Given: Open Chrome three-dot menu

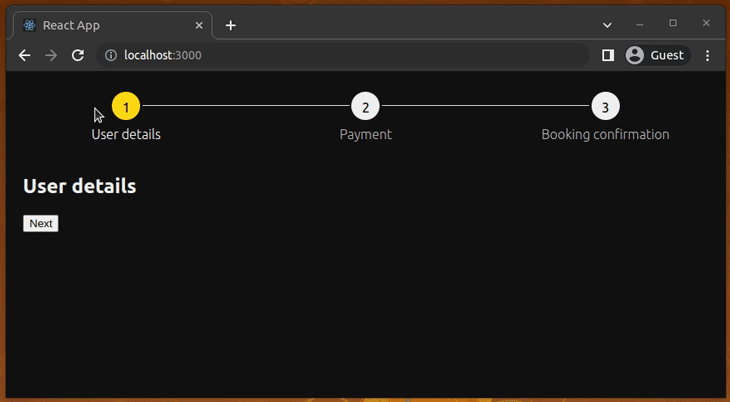Looking at the screenshot, I should point(708,55).
